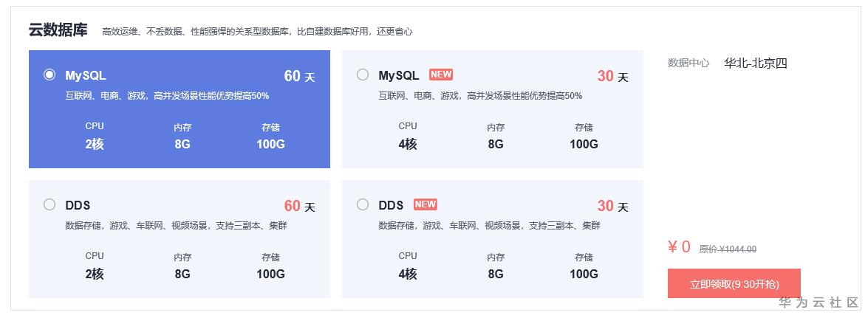The height and width of the screenshot is (321, 868).
Task: Click the NEW badge beside MySQL
Action: (441, 75)
